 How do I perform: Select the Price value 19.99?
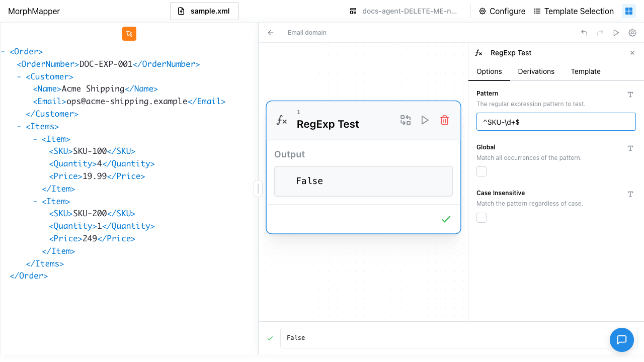click(x=95, y=176)
